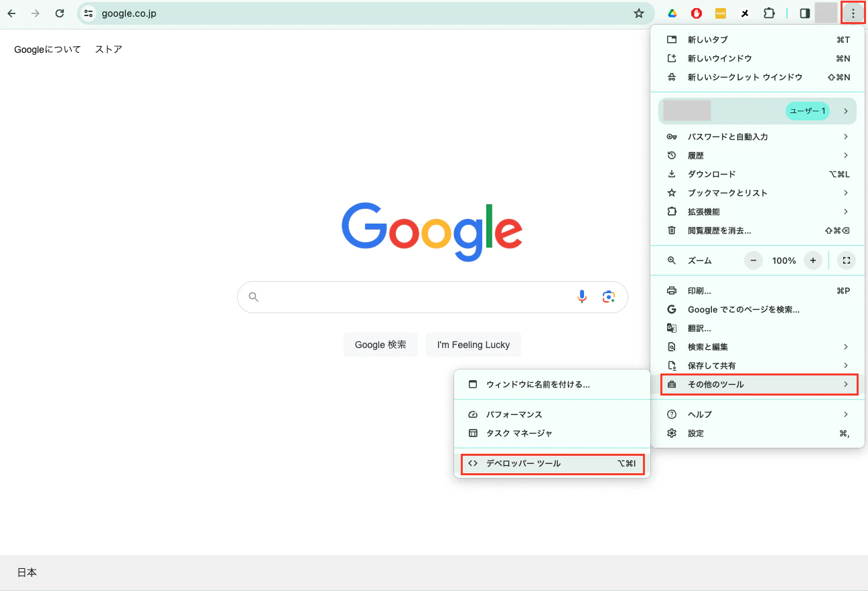Select 印刷... menu item
This screenshot has height=591, width=868.
(759, 290)
